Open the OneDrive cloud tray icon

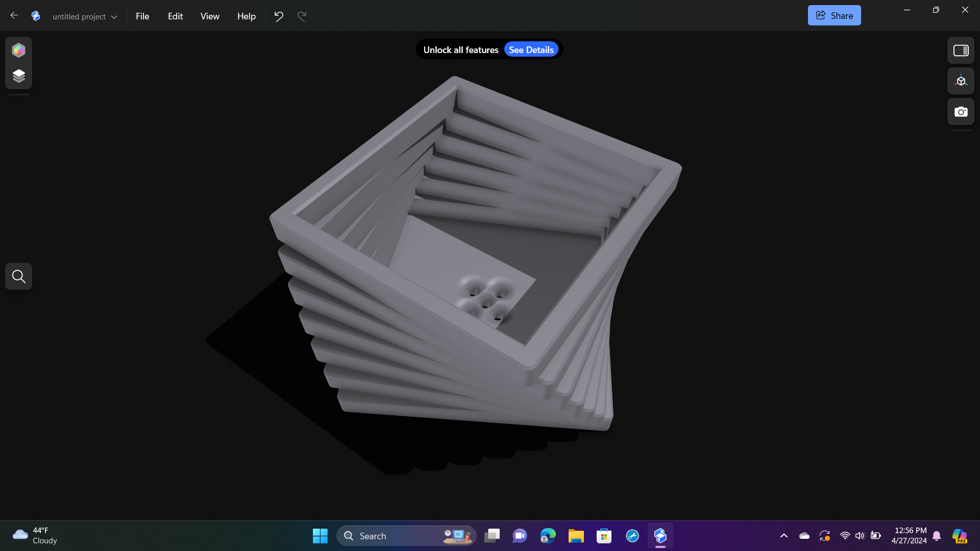click(804, 536)
